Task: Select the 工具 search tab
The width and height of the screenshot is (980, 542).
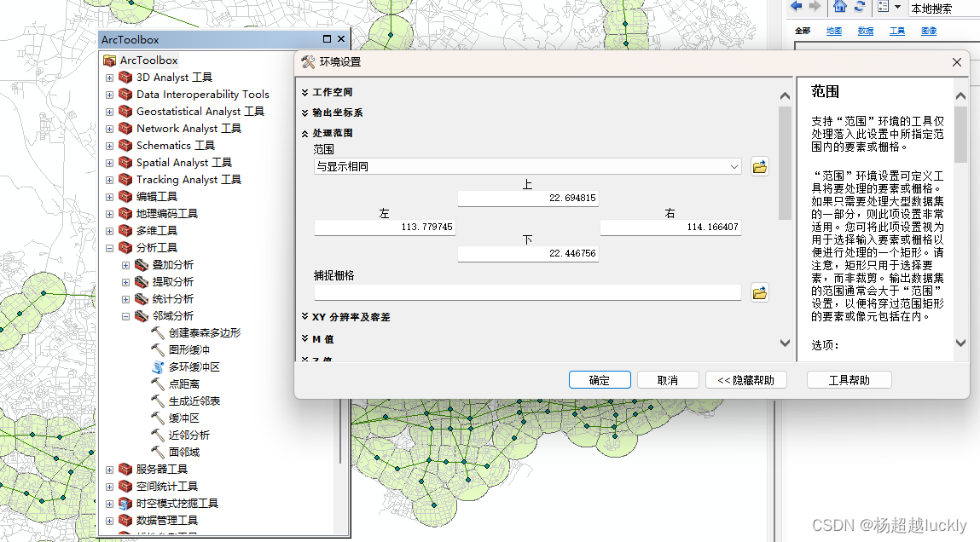Action: click(897, 31)
